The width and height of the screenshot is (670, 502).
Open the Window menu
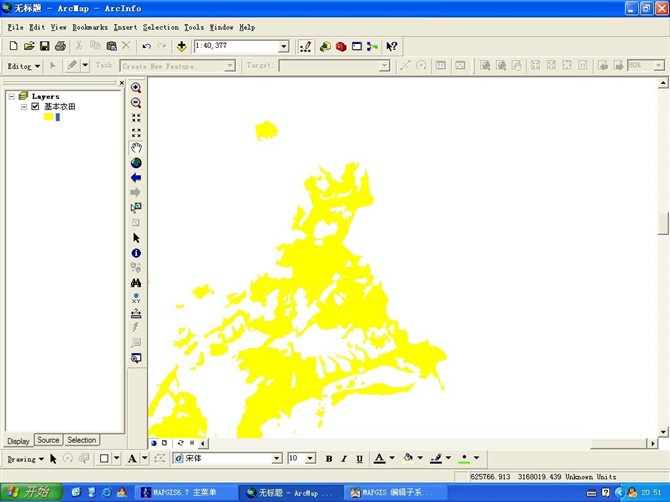coord(221,27)
